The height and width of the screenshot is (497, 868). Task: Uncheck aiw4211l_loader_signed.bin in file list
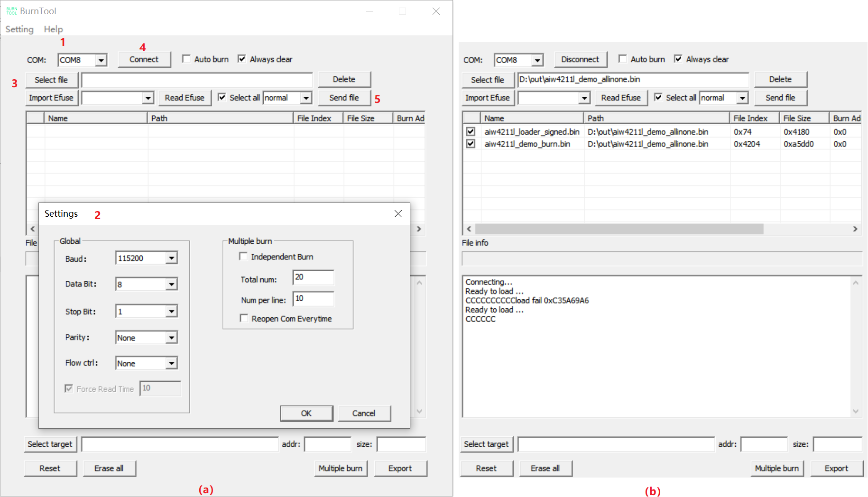point(471,132)
